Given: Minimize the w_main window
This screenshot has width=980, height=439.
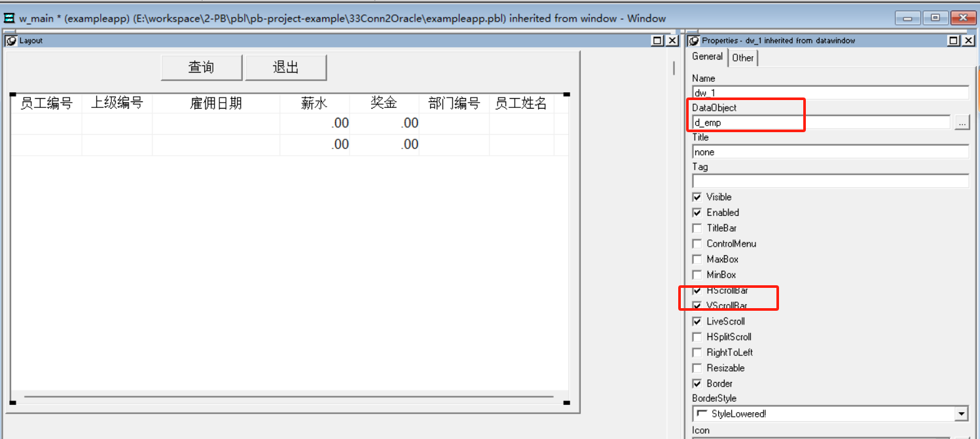Looking at the screenshot, I should [907, 18].
